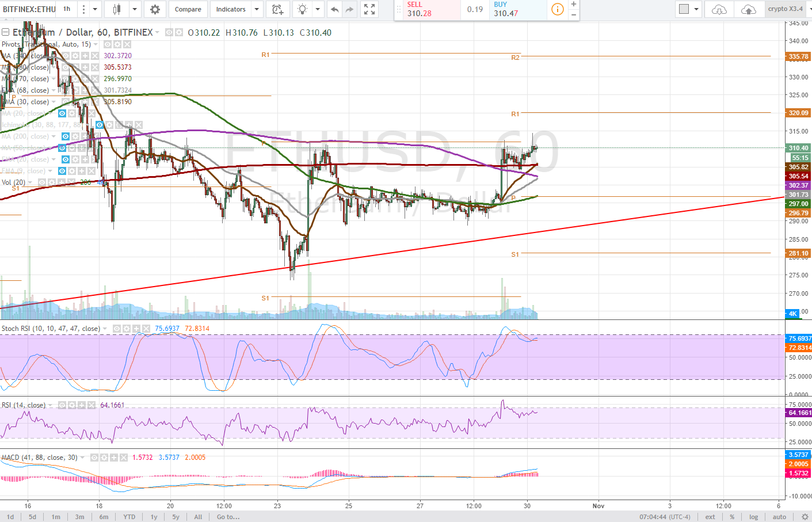Select the 1y time range

click(154, 517)
